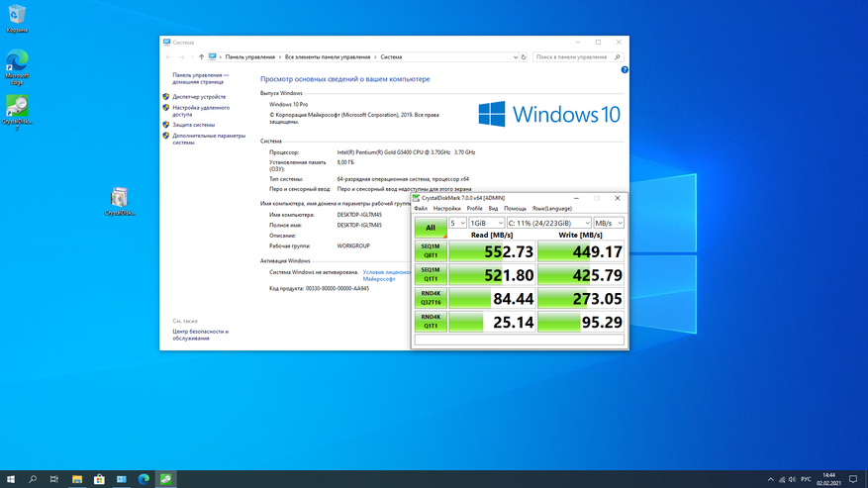868x488 pixels.
Task: Minimize the CrystalDiskMark window
Action: (x=576, y=198)
